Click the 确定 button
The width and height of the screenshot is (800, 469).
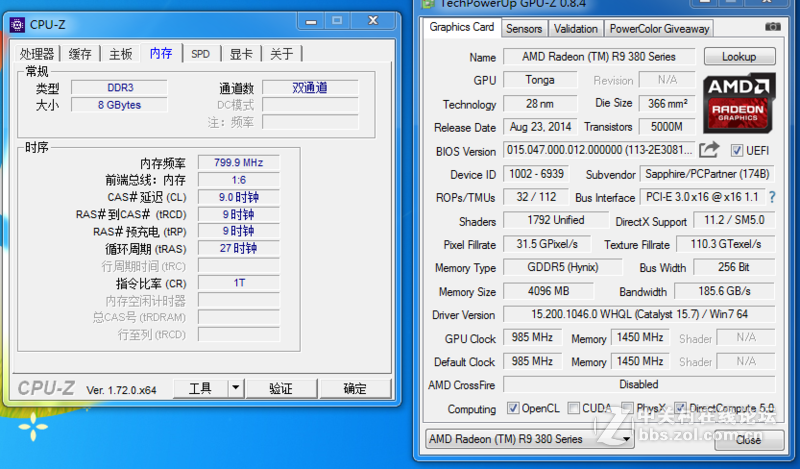[x=355, y=388]
